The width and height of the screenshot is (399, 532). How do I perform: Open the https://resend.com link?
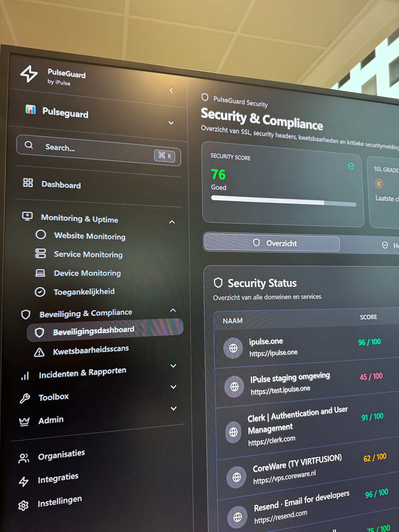pos(281,517)
